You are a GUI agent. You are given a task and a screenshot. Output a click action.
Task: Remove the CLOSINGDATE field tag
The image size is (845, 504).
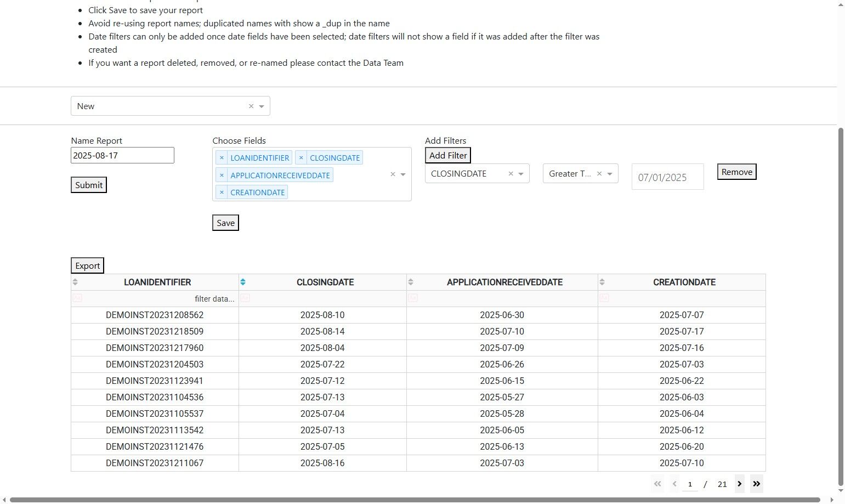pos(301,158)
